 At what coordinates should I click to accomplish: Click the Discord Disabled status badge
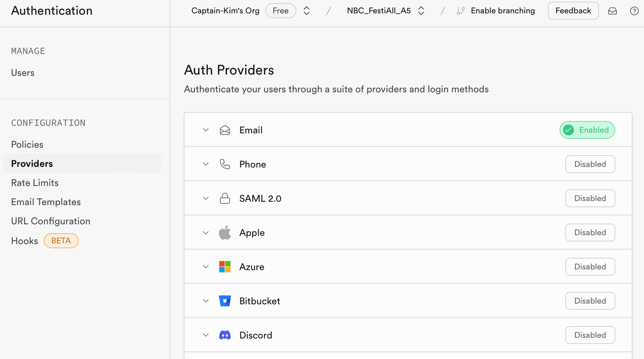[590, 335]
